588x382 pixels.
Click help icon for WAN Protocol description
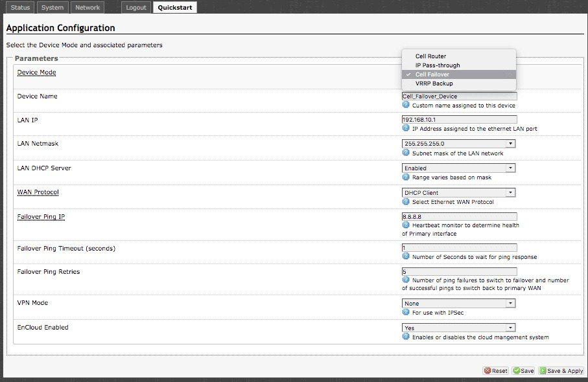tap(406, 201)
